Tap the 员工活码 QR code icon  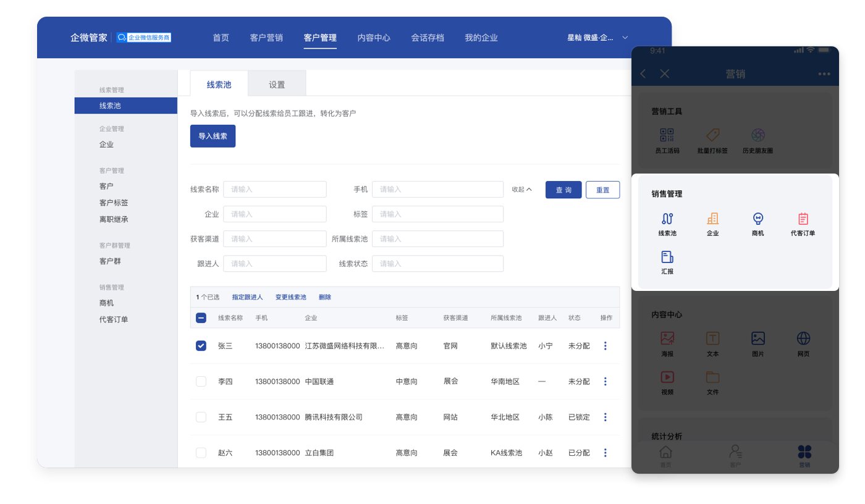coord(667,135)
